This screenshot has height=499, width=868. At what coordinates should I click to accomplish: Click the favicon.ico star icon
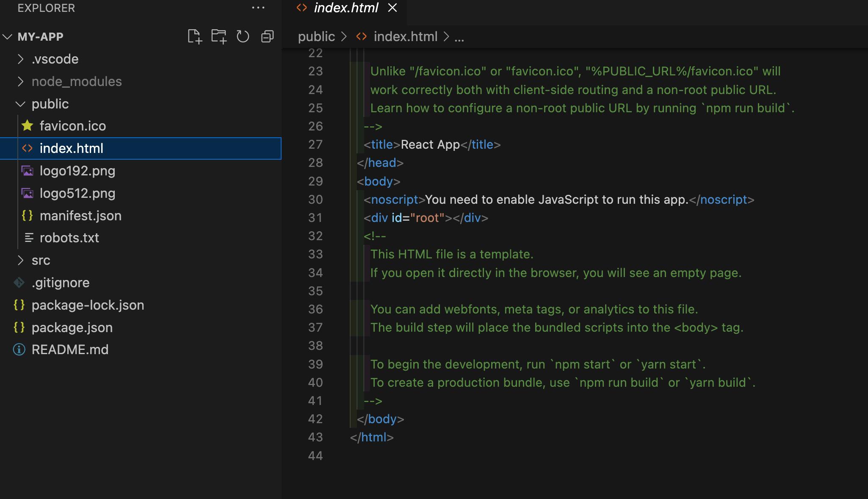click(28, 126)
